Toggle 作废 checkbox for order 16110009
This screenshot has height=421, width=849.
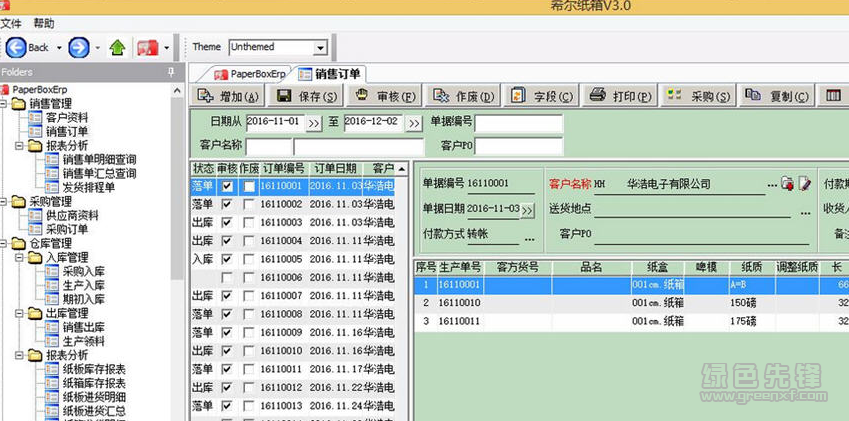pos(249,333)
